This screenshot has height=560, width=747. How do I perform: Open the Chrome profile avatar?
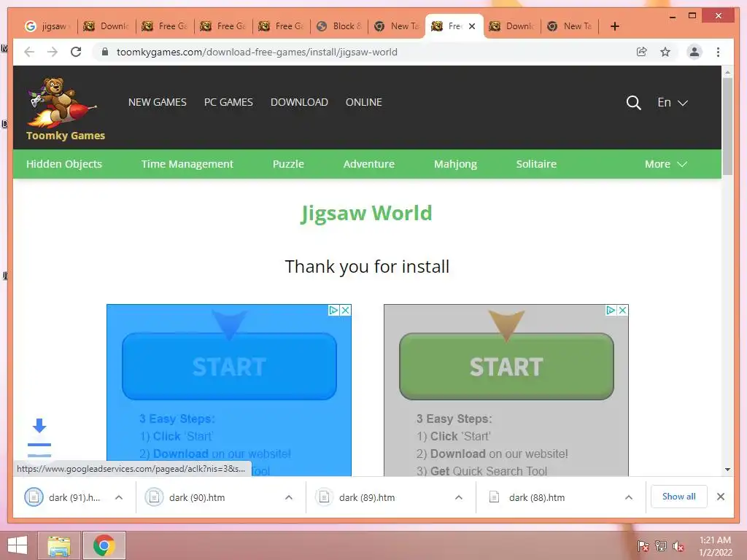[x=694, y=52]
